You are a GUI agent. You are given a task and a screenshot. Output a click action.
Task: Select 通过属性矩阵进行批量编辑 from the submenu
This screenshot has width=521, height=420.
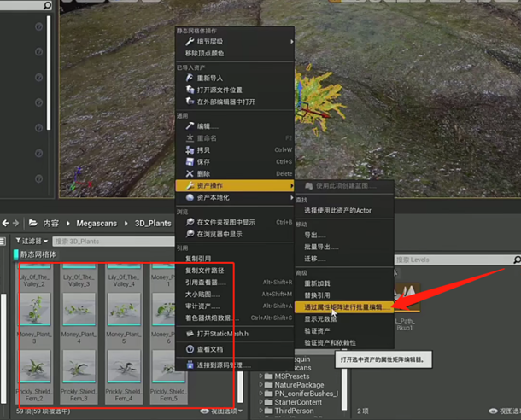point(348,306)
